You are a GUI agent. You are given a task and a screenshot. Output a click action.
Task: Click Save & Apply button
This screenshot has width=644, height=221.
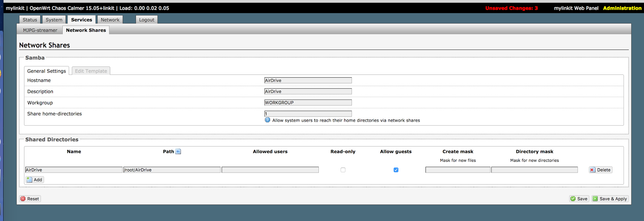tap(610, 199)
